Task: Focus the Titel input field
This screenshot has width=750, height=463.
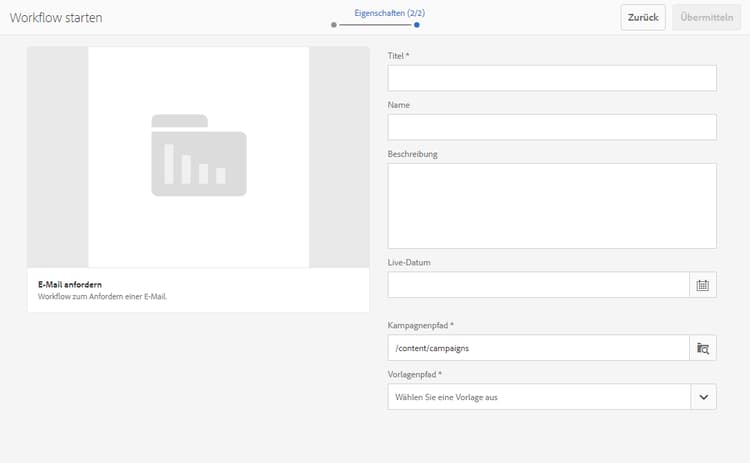Action: (552, 78)
